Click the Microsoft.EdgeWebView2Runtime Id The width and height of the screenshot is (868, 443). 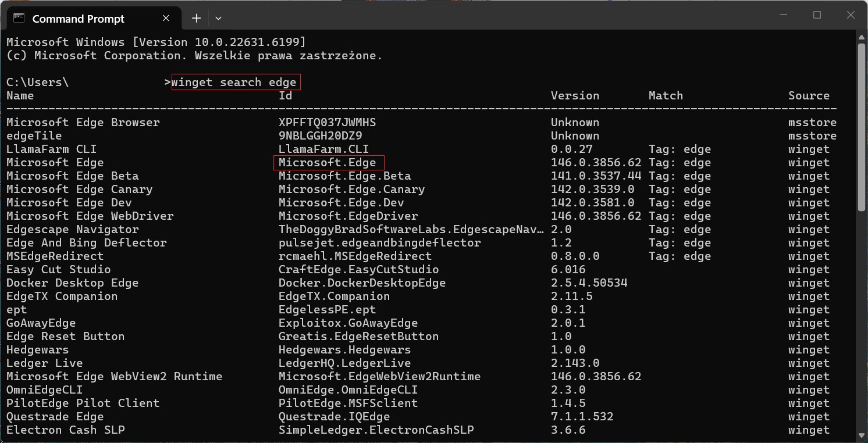coord(379,377)
